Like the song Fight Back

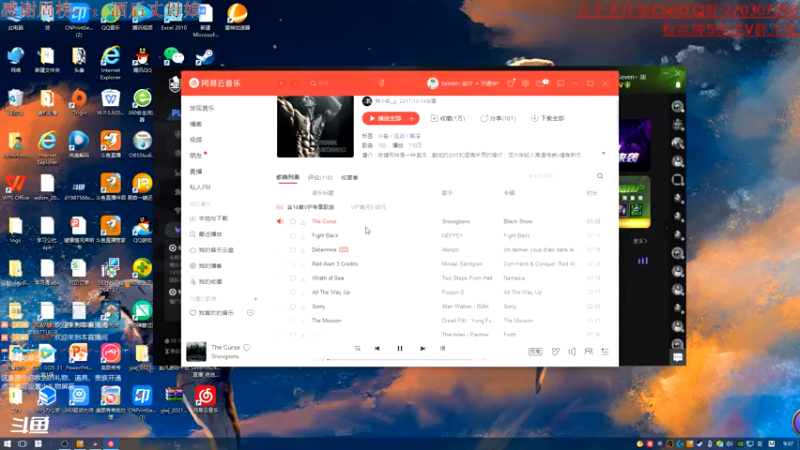tap(293, 236)
